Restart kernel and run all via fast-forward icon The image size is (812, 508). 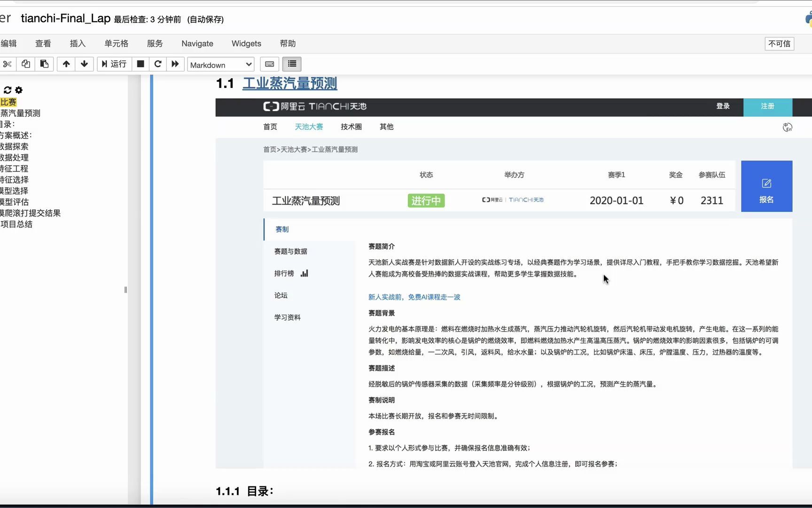(175, 64)
